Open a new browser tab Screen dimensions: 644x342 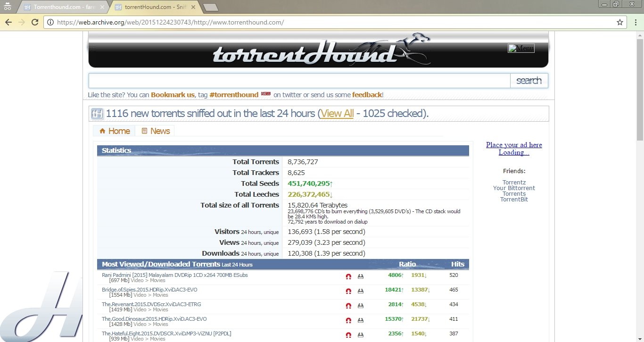click(210, 7)
